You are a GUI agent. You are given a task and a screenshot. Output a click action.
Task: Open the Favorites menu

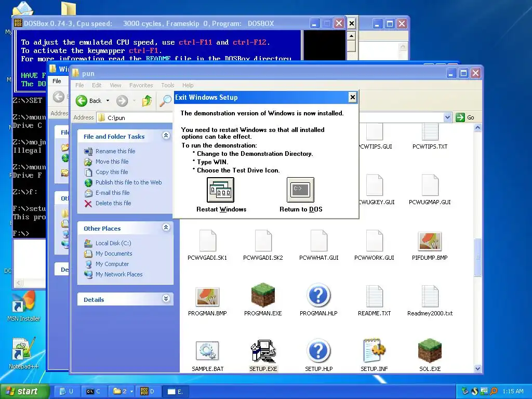pos(141,85)
